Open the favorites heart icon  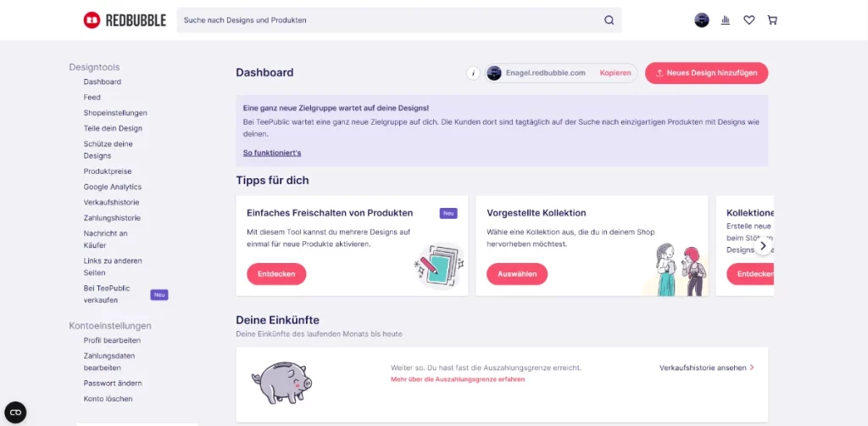point(749,20)
